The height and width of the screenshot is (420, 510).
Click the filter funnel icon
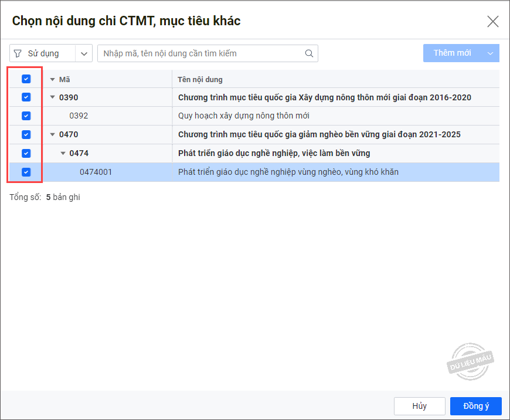18,53
